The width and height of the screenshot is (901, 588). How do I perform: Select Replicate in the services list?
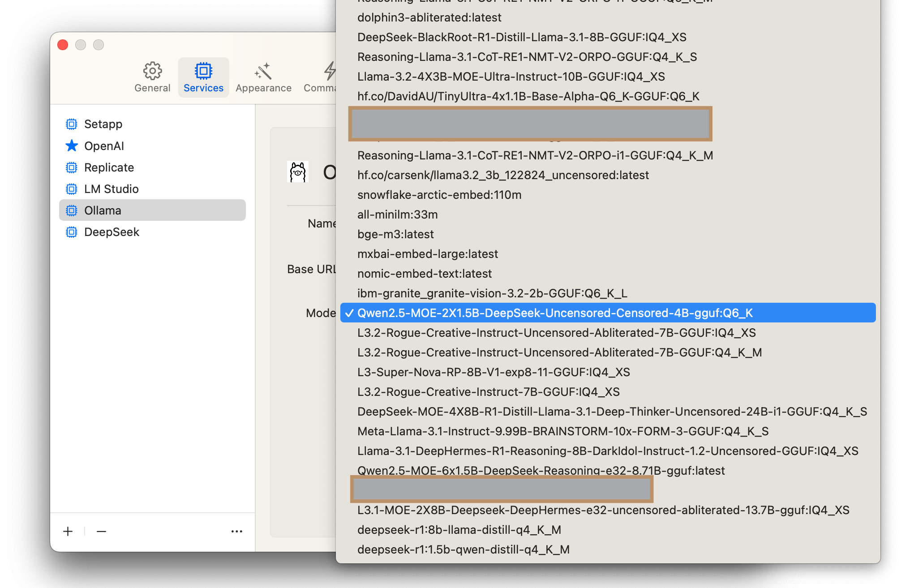coord(152,167)
